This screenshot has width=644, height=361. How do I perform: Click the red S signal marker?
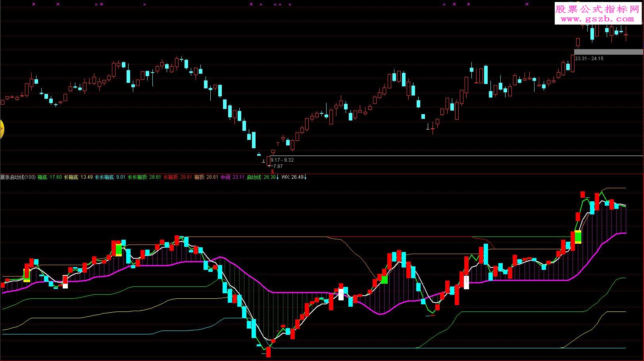272,172
